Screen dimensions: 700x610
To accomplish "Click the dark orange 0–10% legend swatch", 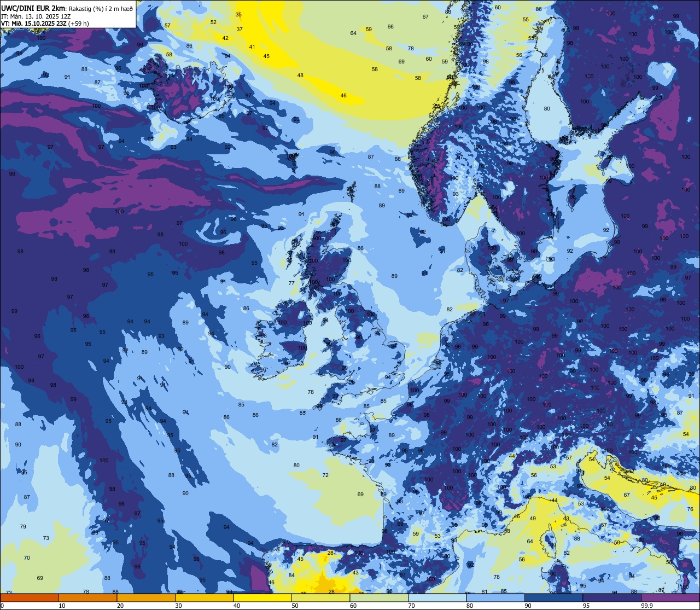I will pos(30,597).
